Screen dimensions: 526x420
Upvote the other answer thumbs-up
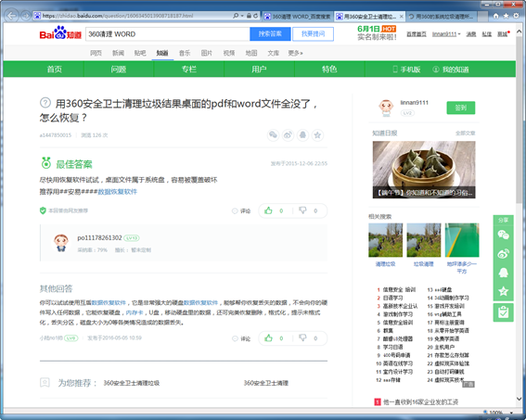coord(268,338)
